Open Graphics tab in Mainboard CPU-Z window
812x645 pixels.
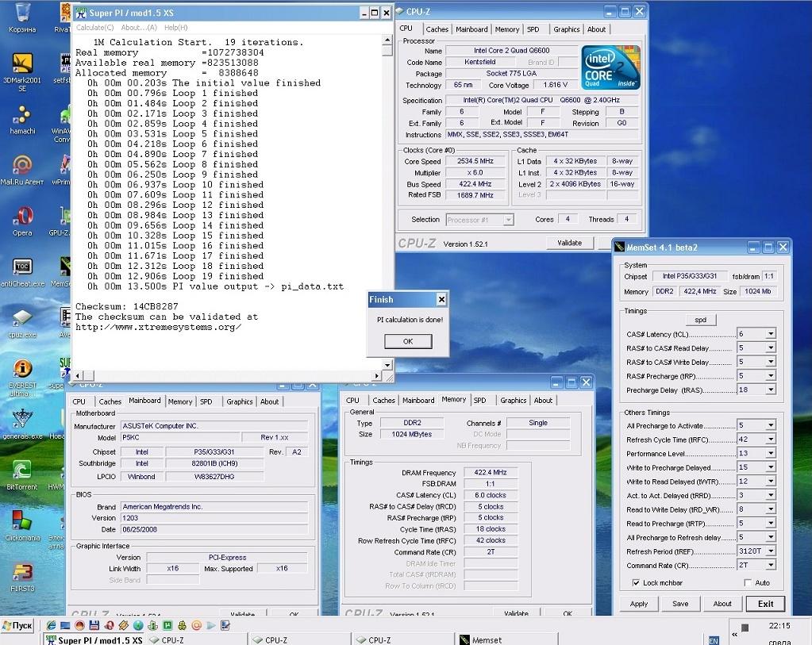click(x=239, y=401)
